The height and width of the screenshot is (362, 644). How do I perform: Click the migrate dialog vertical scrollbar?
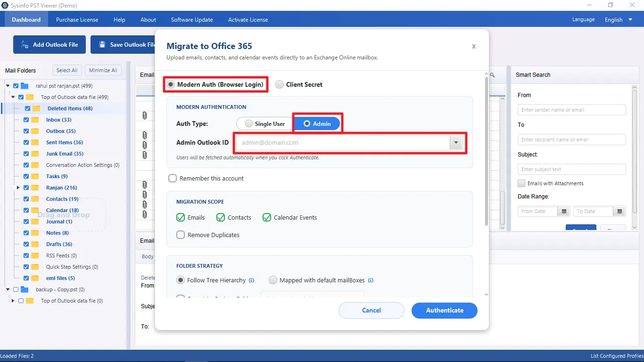tap(487, 151)
